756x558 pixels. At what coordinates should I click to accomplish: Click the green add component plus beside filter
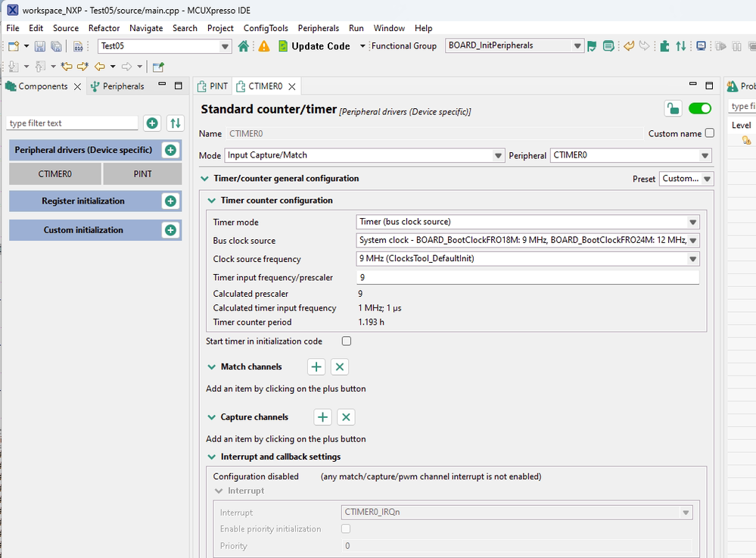click(x=152, y=123)
